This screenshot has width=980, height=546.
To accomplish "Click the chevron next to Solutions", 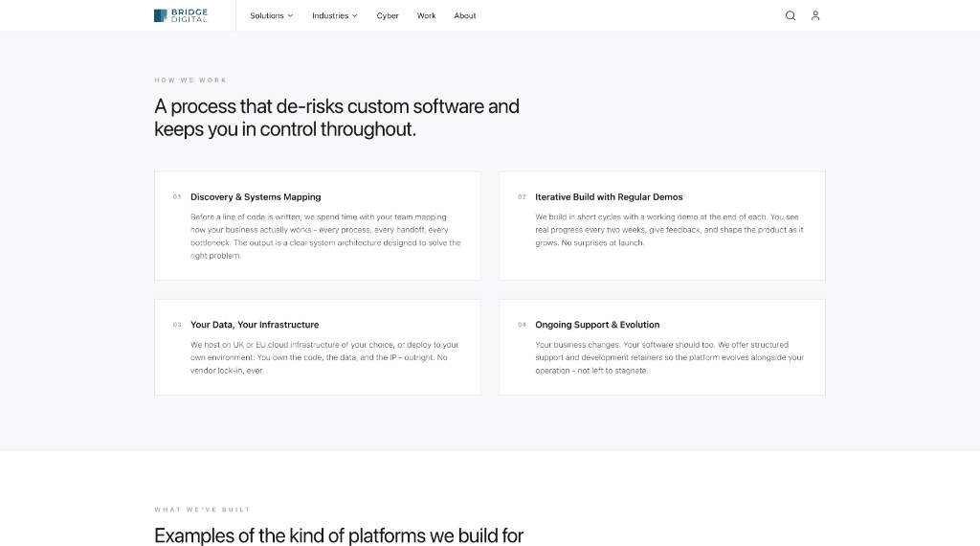I will 290,15.
